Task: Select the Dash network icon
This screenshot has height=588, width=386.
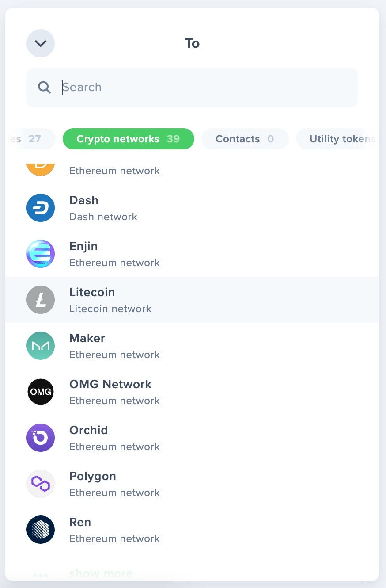Action: coord(41,208)
